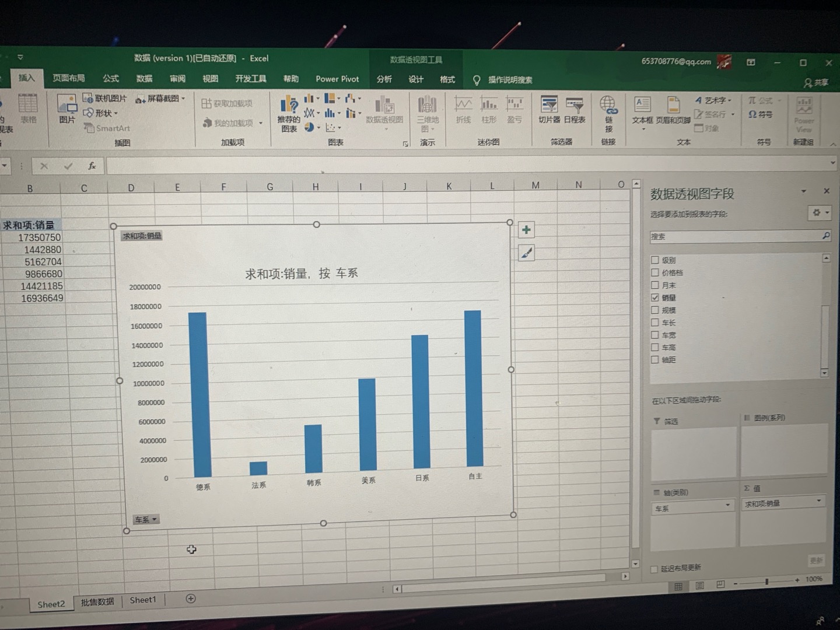Insert a 切片器 slicer
The image size is (840, 630).
pyautogui.click(x=549, y=110)
